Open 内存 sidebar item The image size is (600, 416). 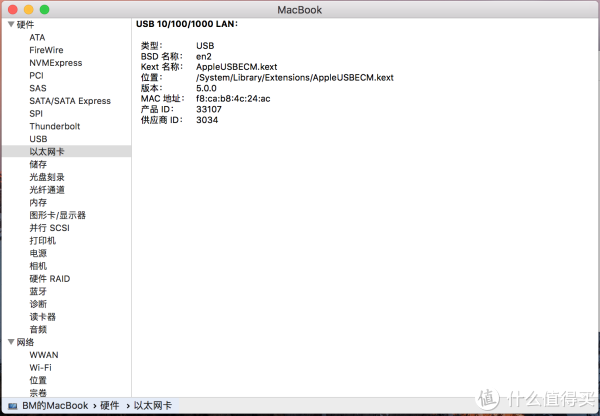(38, 202)
